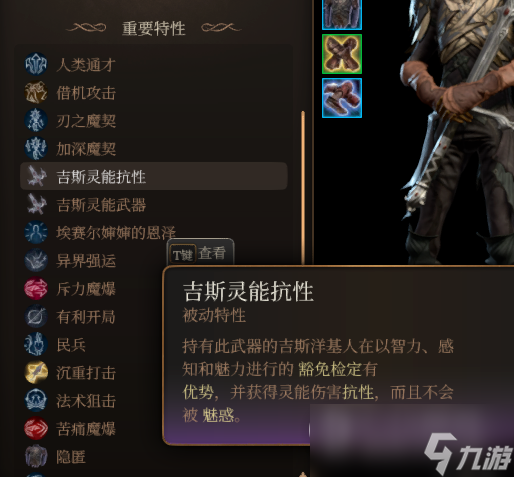This screenshot has width=514, height=477.
Task: Click the 刃之魔契 icon
Action: [36, 120]
